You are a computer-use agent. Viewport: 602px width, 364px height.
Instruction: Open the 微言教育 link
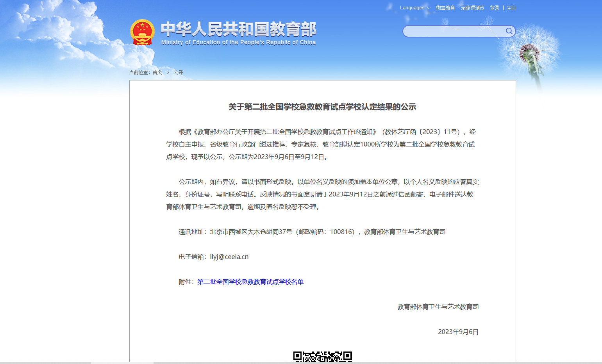coord(445,8)
